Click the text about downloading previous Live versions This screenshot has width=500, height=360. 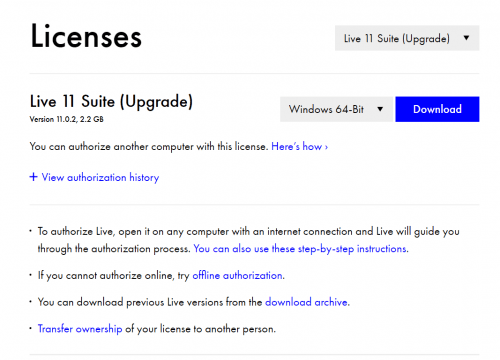click(x=150, y=302)
